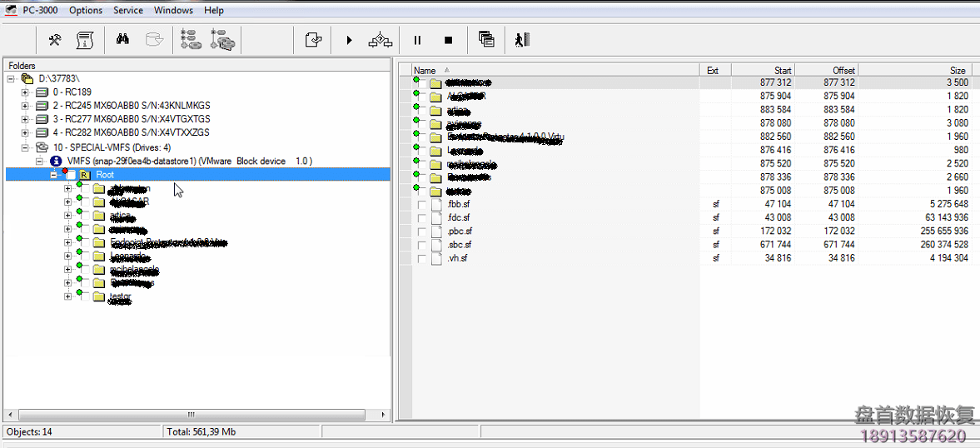Image resolution: width=980 pixels, height=448 pixels.
Task: Click the cascaded windows toolbar icon
Action: (x=486, y=39)
